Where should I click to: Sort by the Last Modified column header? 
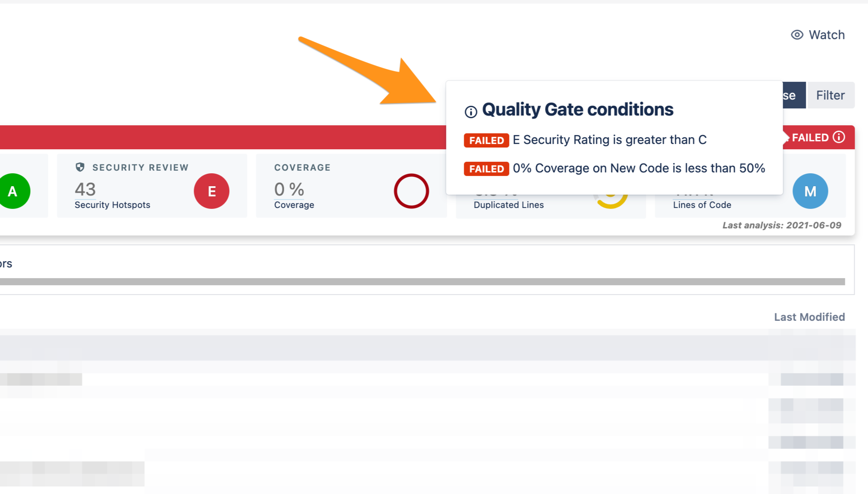point(809,317)
